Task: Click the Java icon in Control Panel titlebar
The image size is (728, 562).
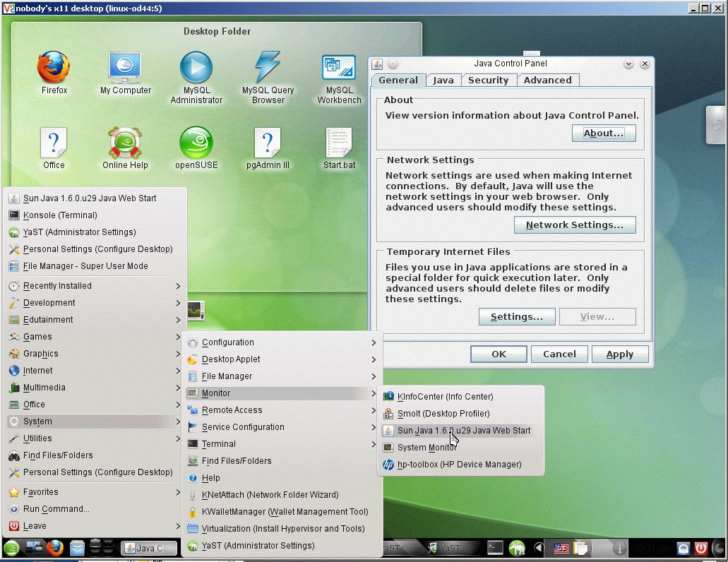Action: 377,64
